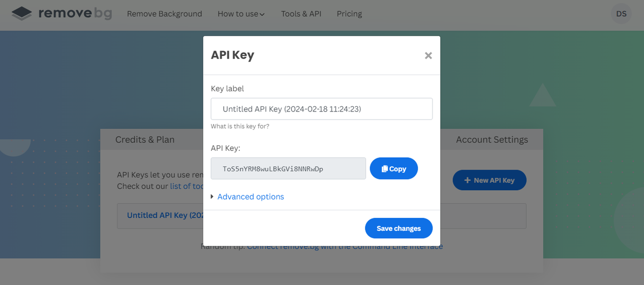Open the list of tools link

click(x=187, y=186)
